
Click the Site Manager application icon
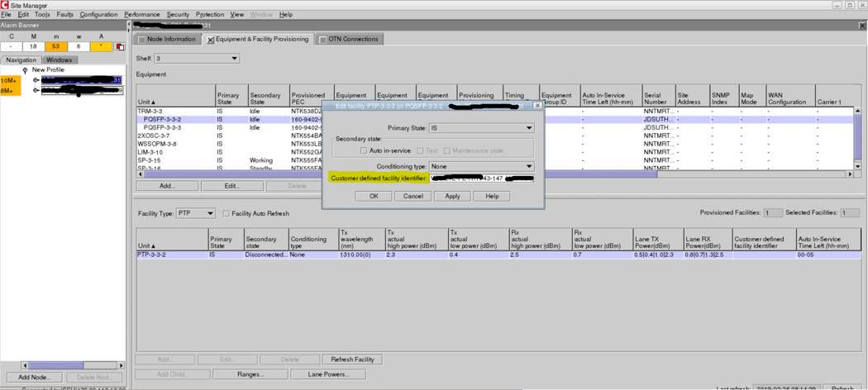click(5, 5)
